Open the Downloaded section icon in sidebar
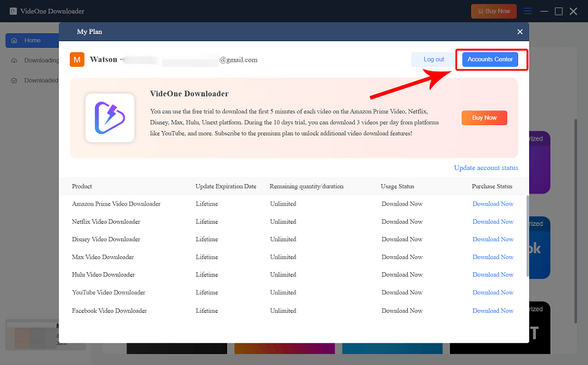Screen dimensions: 588x365 coord(15,80)
